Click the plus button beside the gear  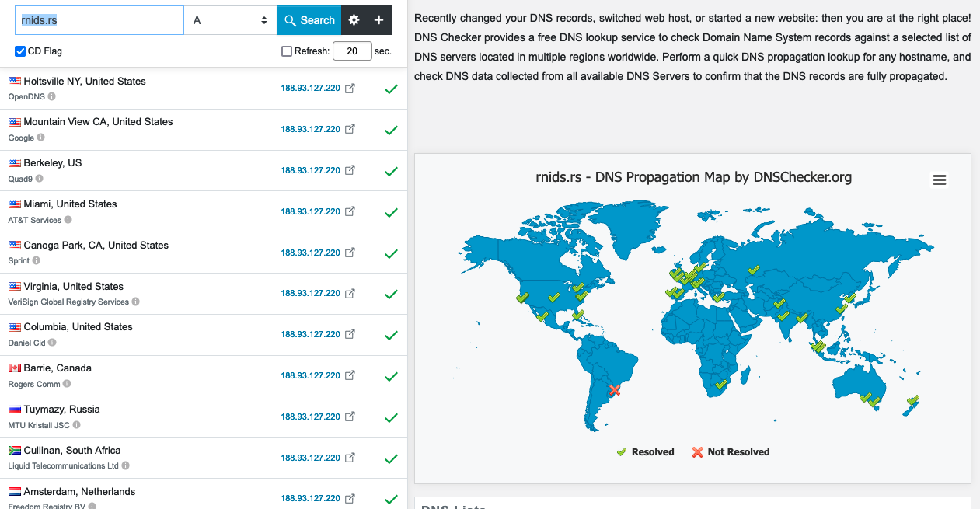point(378,20)
